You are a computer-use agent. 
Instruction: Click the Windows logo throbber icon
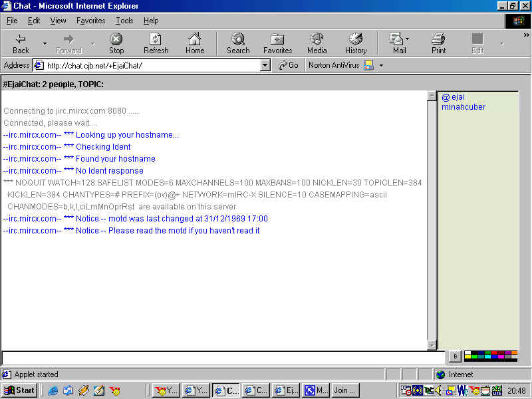518,21
